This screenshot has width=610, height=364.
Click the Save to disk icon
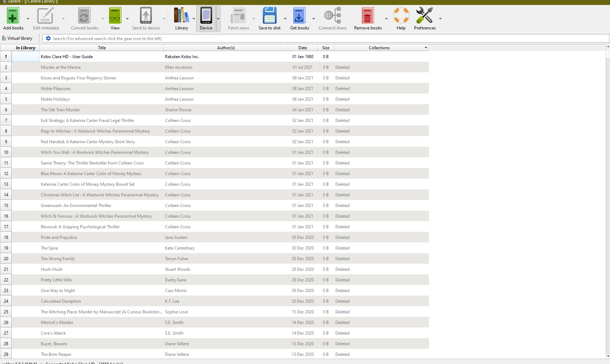click(270, 16)
